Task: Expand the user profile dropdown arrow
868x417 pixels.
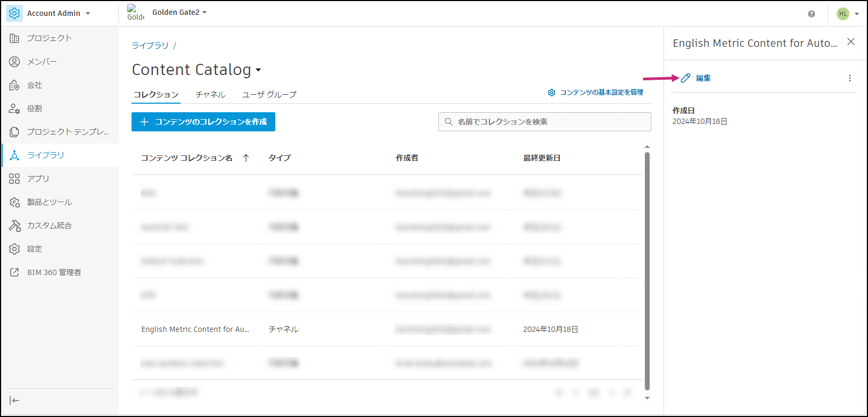Action: 857,14
